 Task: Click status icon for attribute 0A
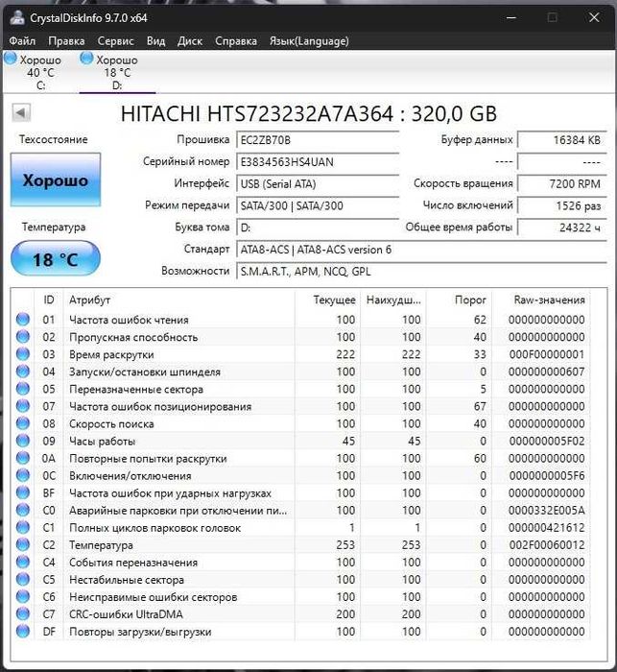(x=23, y=458)
